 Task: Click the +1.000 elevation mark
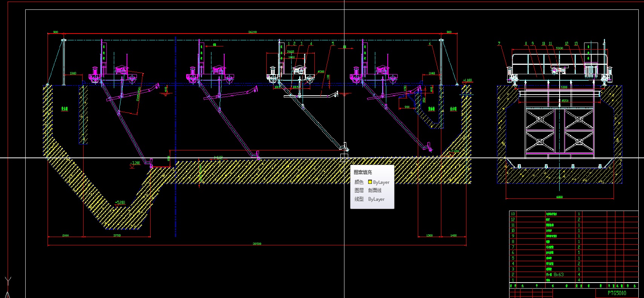coord(467,80)
